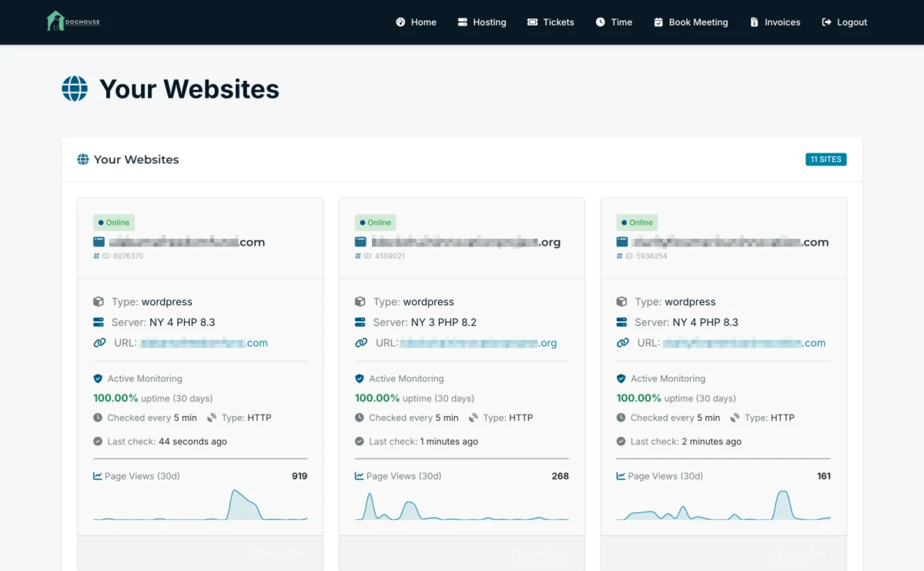Viewport: 924px width, 571px height.
Task: Click the chart icon on card with 919 page views
Action: point(98,476)
